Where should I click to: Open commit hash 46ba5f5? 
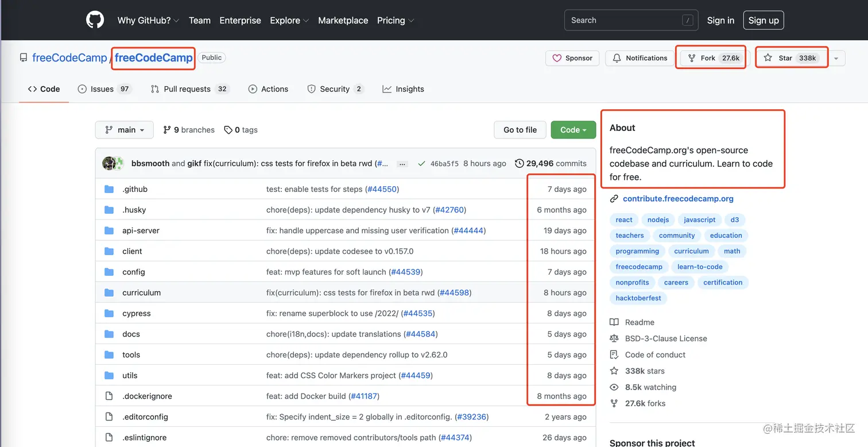point(444,164)
